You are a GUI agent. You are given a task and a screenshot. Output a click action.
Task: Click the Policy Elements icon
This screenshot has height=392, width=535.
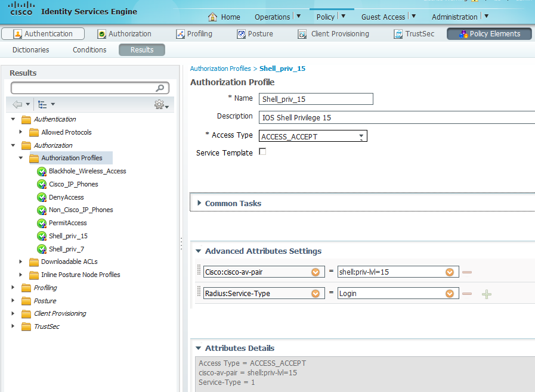(x=463, y=34)
